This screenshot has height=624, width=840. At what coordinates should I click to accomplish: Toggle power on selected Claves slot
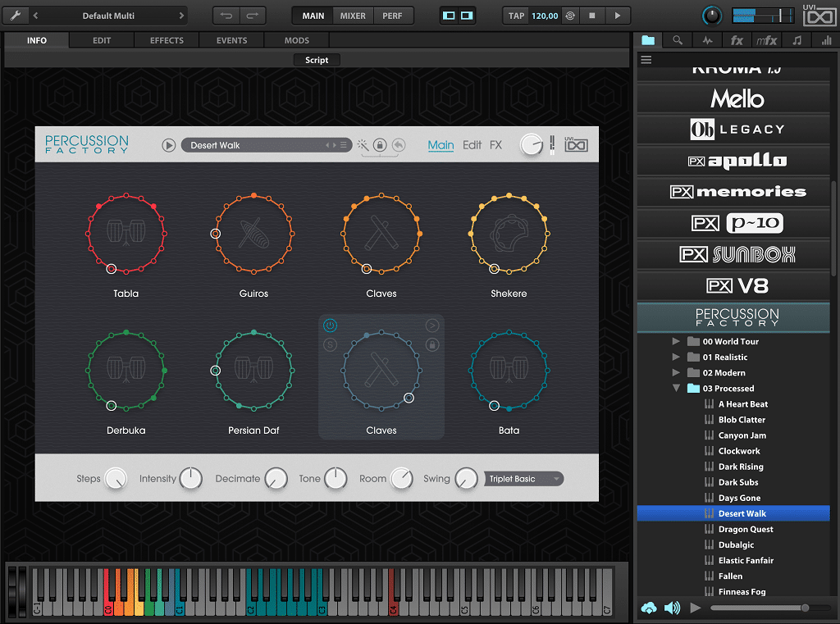[x=331, y=326]
